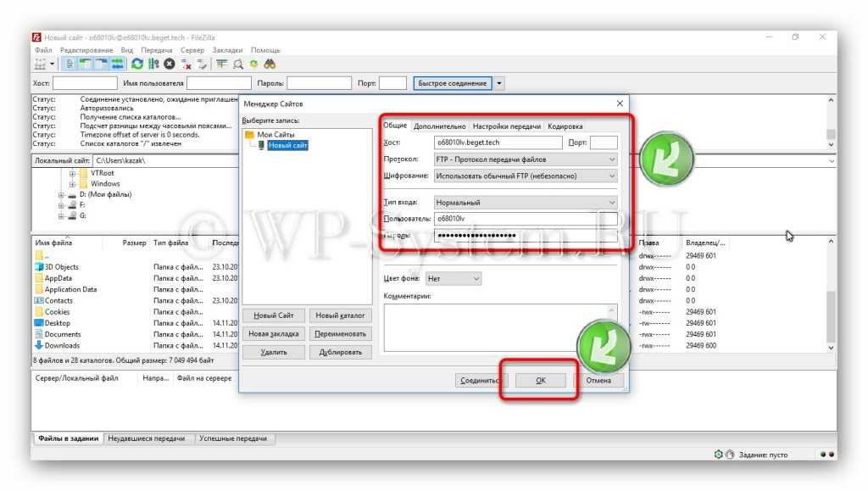Click the Порт field in Site Manager
The height and width of the screenshot is (491, 868).
pos(603,142)
